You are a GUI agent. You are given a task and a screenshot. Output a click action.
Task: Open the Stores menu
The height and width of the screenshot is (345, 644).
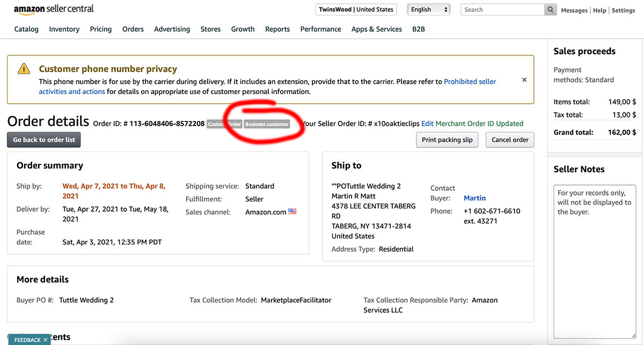pos(211,29)
